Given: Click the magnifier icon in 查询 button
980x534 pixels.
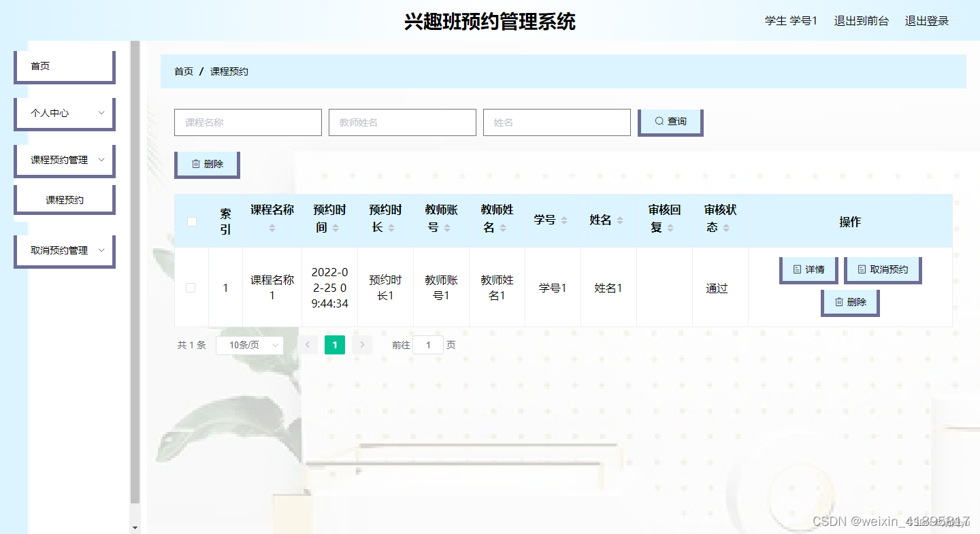Looking at the screenshot, I should coord(659,121).
